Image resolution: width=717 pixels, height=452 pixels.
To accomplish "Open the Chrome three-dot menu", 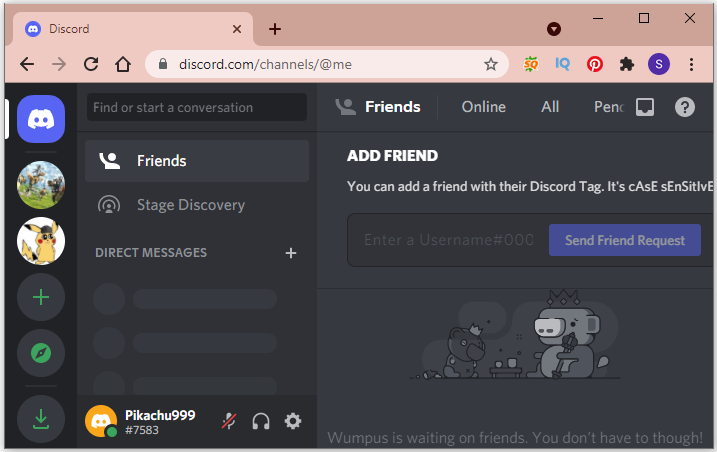I will (x=691, y=64).
